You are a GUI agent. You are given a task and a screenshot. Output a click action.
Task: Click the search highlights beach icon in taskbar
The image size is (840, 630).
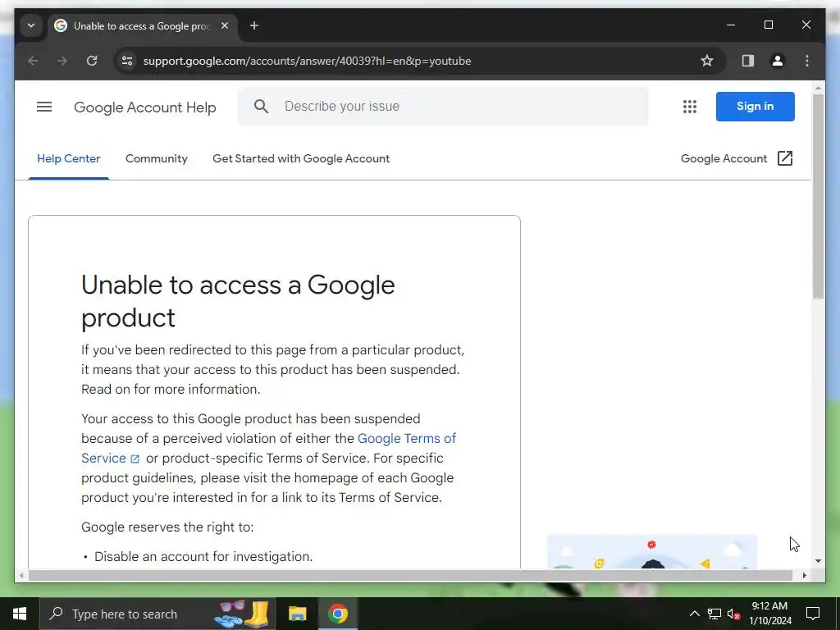(242, 614)
